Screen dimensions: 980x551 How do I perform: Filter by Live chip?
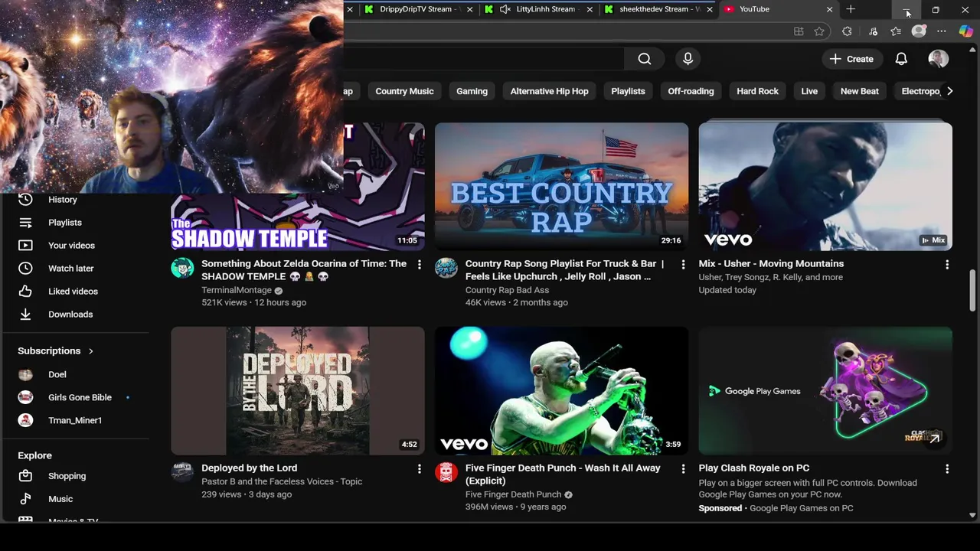(809, 91)
